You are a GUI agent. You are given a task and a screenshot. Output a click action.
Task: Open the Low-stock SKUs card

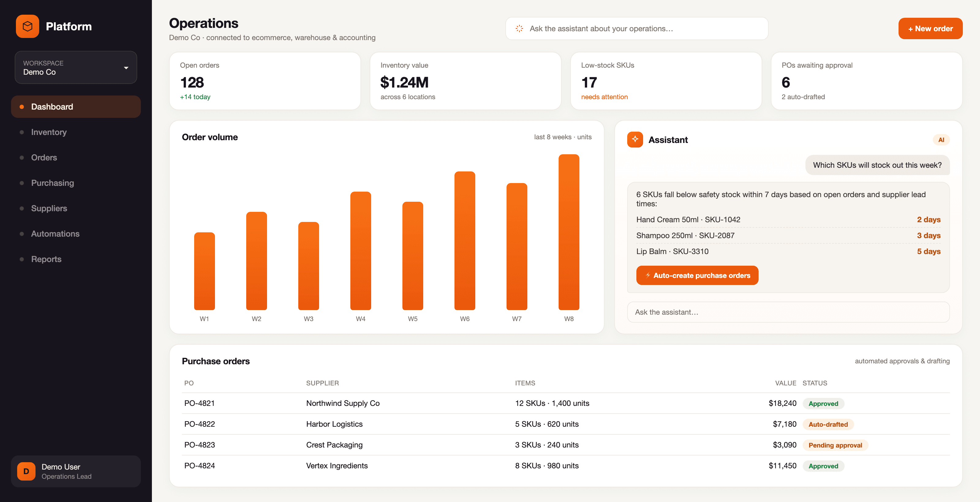point(666,81)
